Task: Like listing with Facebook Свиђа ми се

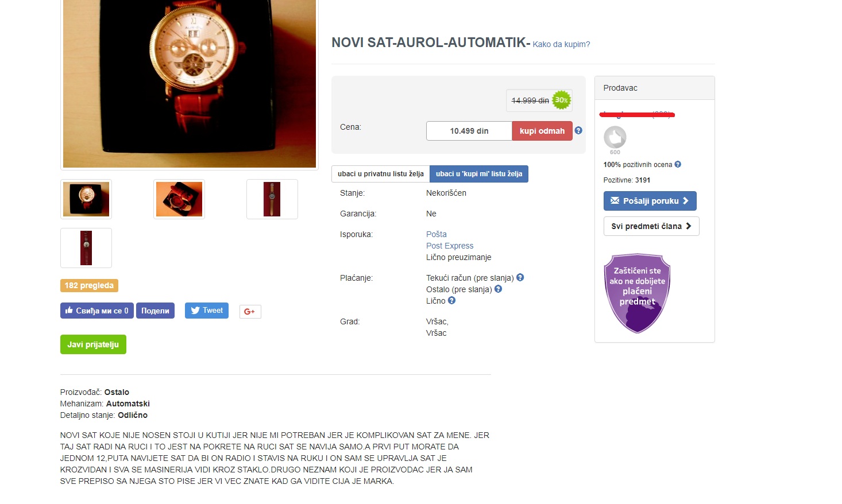Action: click(x=97, y=311)
